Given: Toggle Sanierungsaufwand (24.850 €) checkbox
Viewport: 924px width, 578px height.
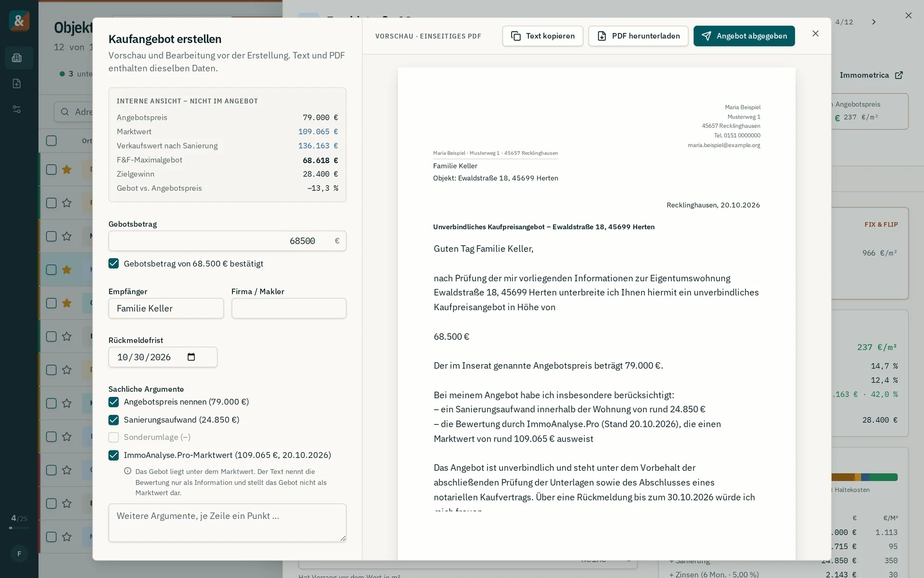Looking at the screenshot, I should [x=114, y=420].
